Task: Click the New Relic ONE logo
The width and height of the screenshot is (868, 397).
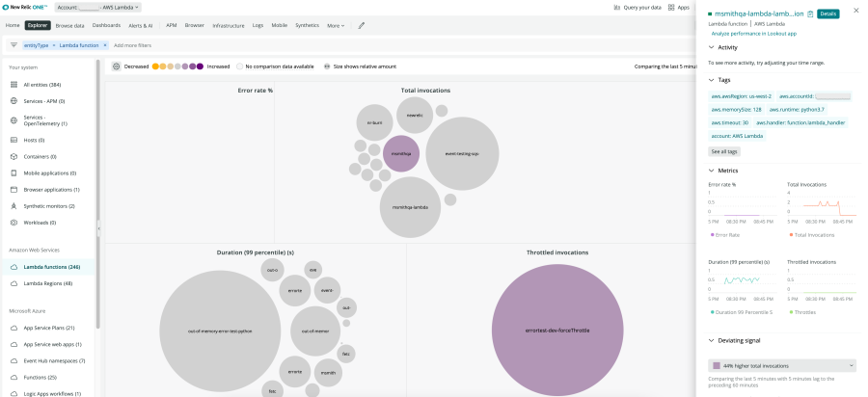Action: coord(26,8)
